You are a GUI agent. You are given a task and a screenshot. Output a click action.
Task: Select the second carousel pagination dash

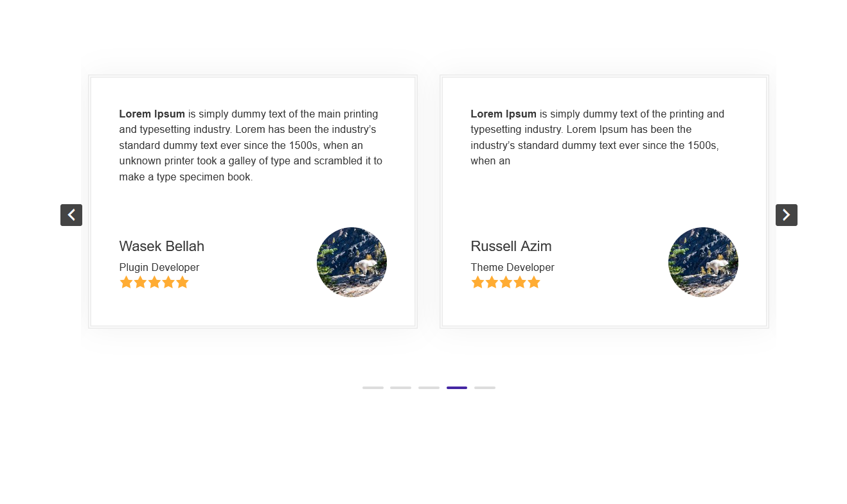[x=400, y=388]
